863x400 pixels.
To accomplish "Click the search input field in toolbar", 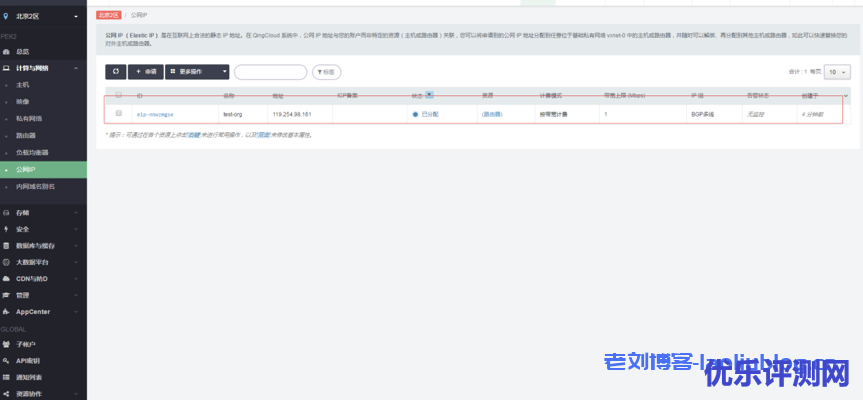I will [270, 72].
